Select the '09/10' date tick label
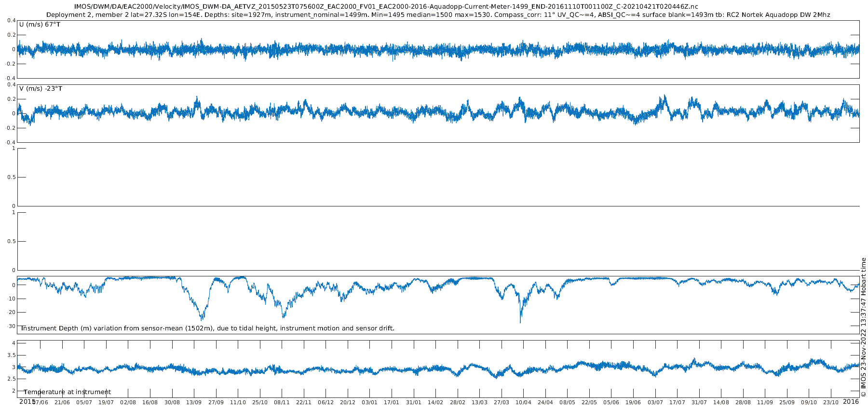 (x=809, y=402)
